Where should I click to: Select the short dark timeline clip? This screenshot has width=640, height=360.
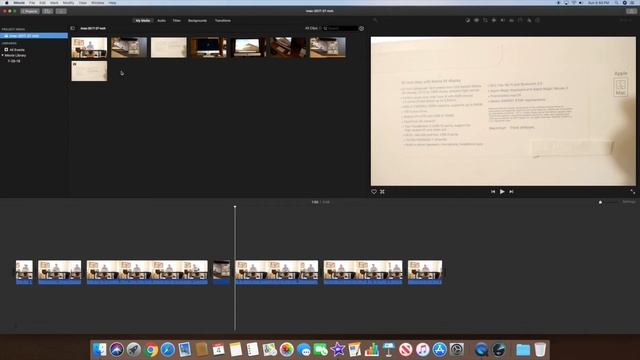click(x=221, y=272)
